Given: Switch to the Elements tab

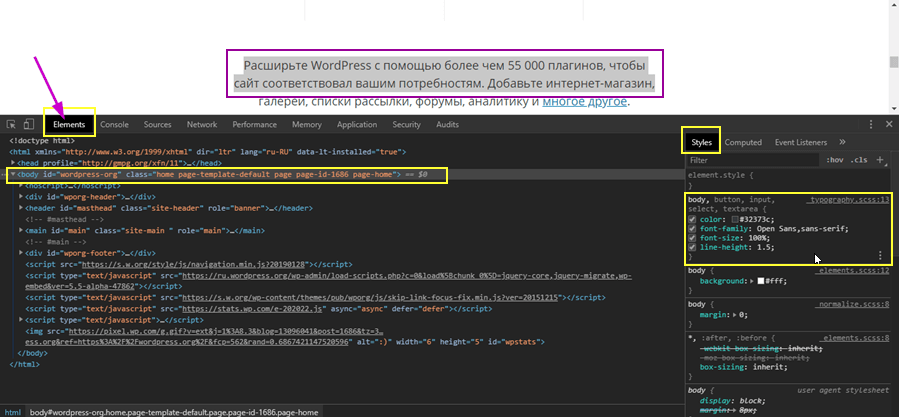Looking at the screenshot, I should click(69, 124).
